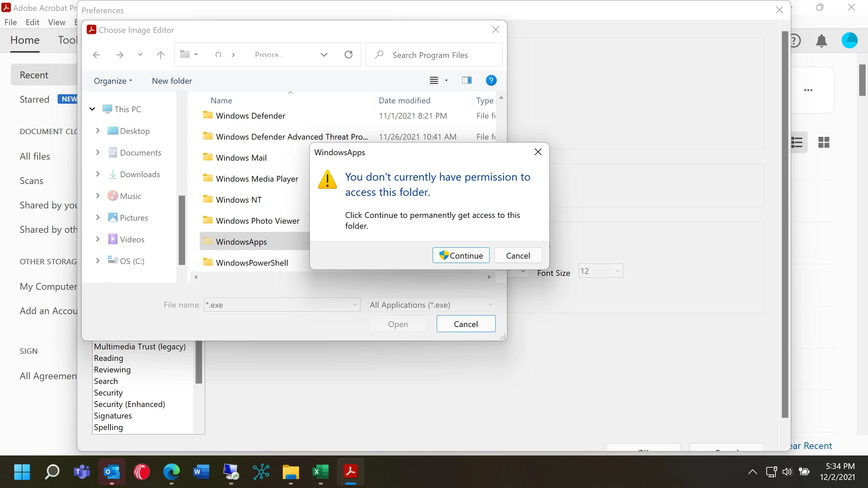This screenshot has width=868, height=488.
Task: Click the up-one-level arrow icon
Action: point(160,55)
